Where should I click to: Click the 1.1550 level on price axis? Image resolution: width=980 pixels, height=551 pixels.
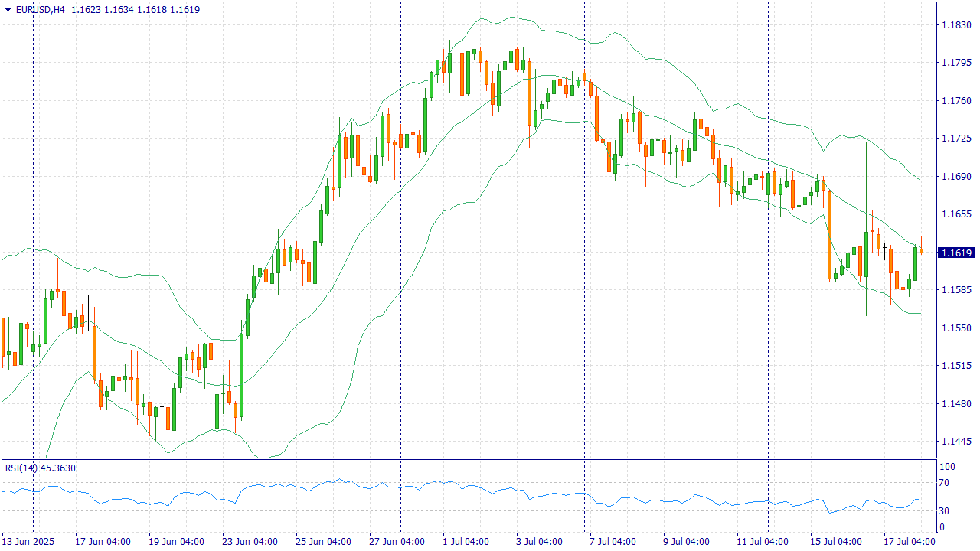click(x=955, y=328)
